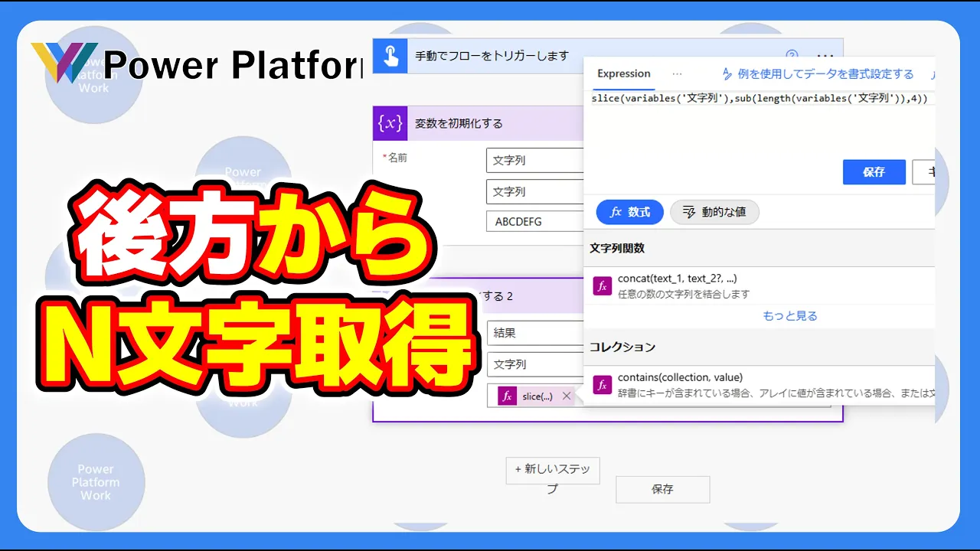Click the もっと見る link
The image size is (980, 551).
click(790, 315)
